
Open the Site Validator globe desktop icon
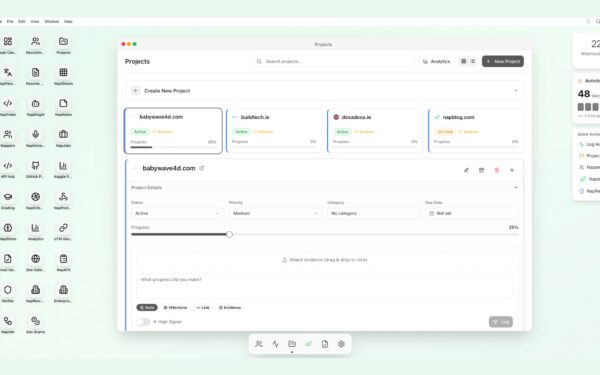coord(36,259)
